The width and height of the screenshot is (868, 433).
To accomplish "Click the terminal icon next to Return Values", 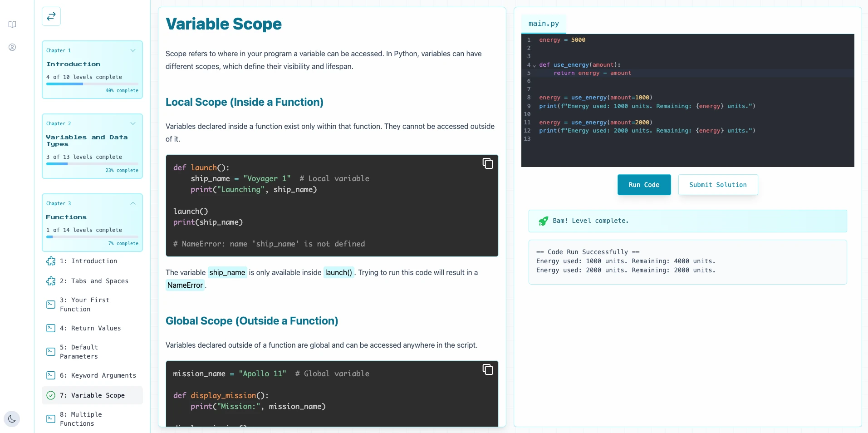I will click(x=51, y=328).
